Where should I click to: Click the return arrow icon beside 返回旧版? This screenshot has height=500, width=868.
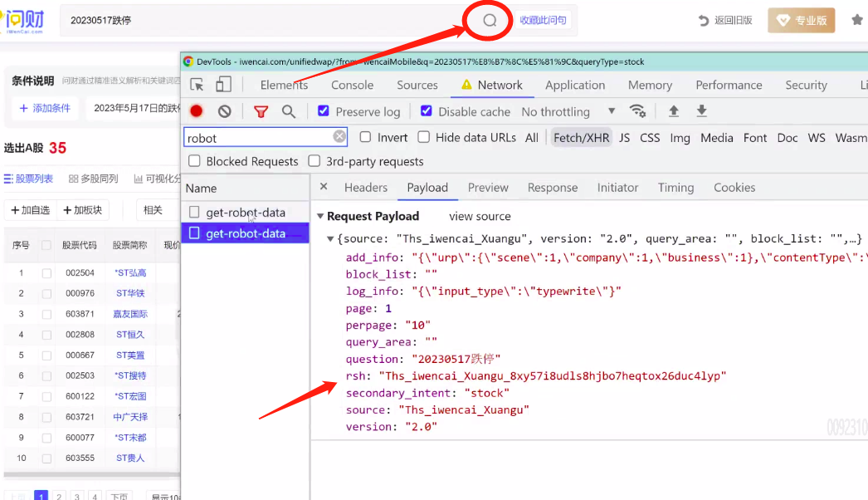(x=704, y=21)
